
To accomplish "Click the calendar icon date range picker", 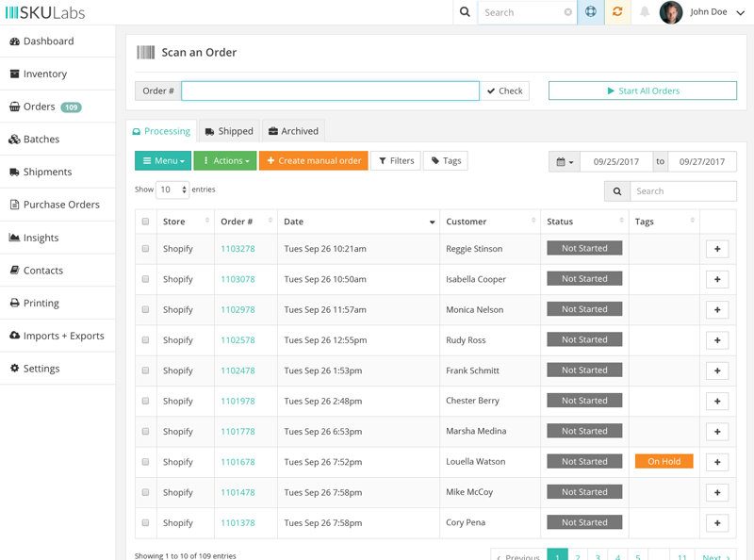I will coord(565,161).
